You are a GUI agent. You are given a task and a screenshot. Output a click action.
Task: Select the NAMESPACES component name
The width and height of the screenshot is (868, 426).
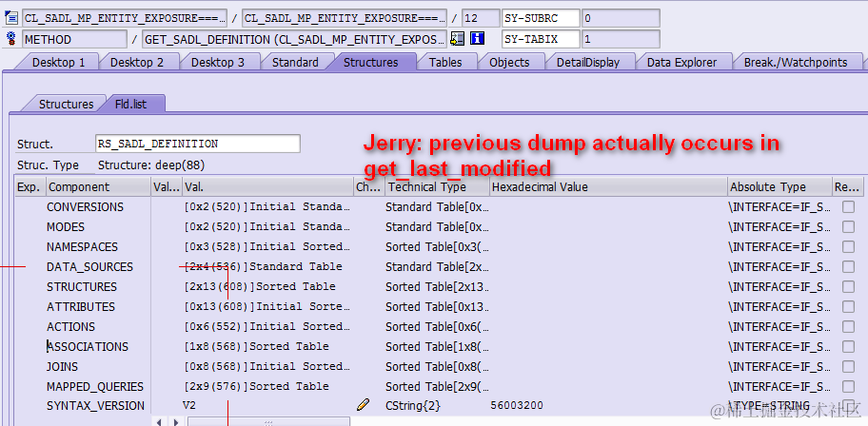[x=82, y=246]
